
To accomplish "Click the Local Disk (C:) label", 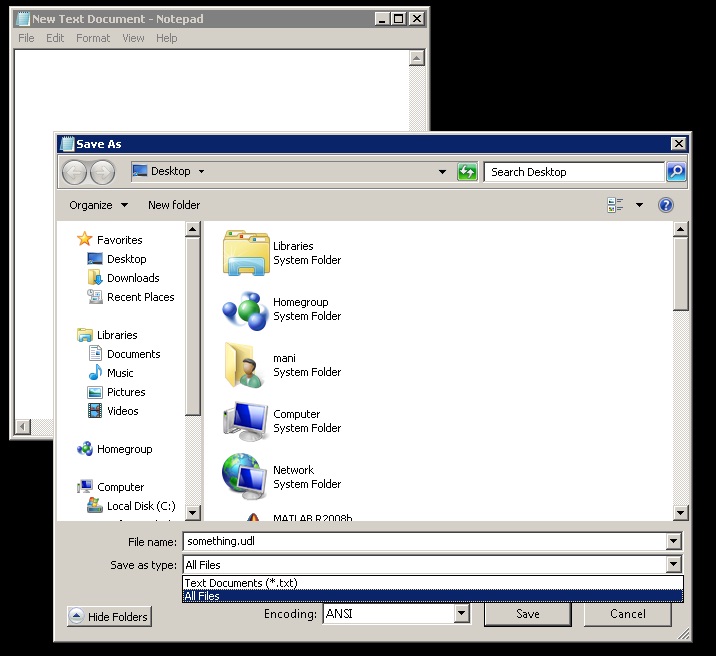I will point(141,506).
